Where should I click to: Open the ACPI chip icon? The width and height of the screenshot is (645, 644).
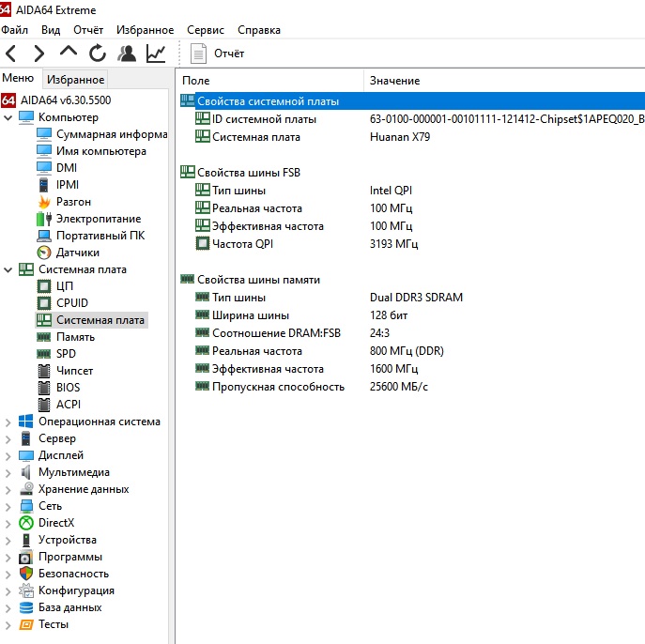44,405
